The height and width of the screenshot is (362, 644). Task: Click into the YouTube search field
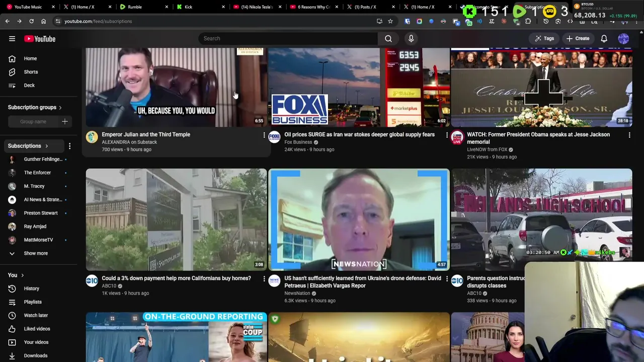[288, 39]
